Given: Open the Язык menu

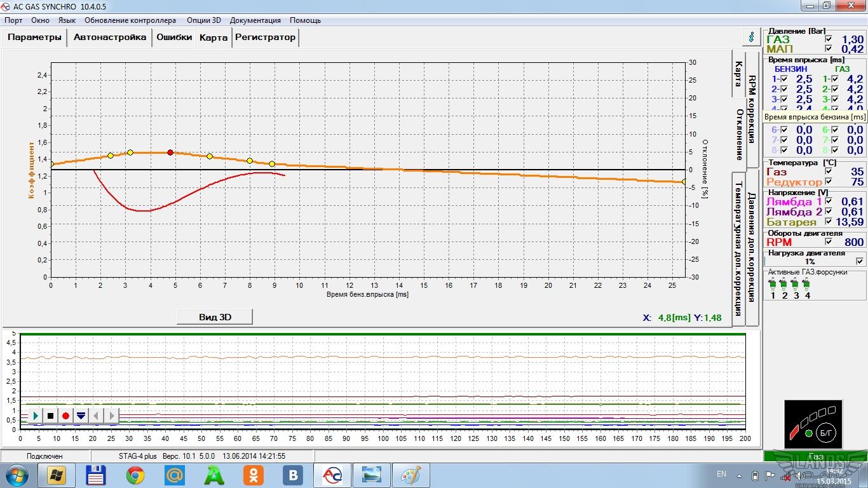Looking at the screenshot, I should click(x=67, y=20).
